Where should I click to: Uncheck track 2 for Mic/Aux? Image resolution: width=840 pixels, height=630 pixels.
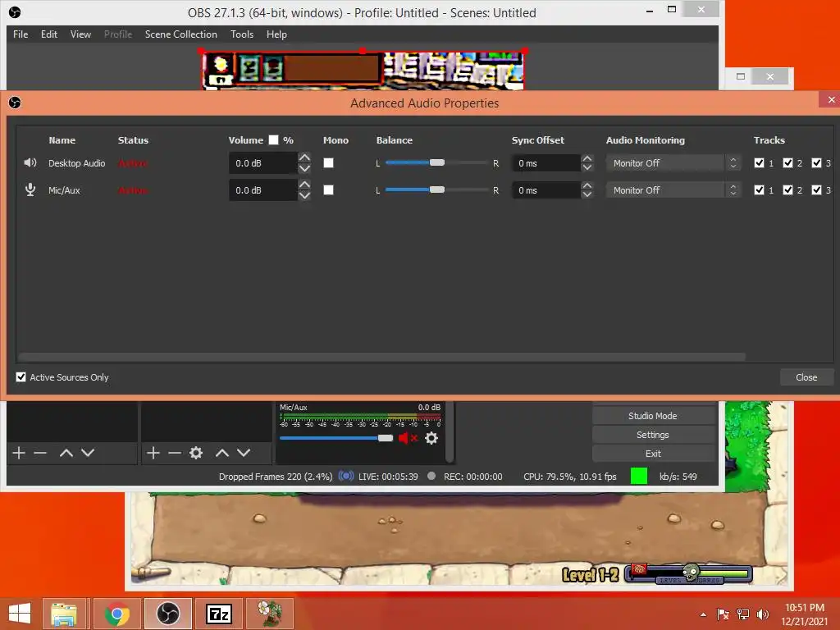coord(787,189)
